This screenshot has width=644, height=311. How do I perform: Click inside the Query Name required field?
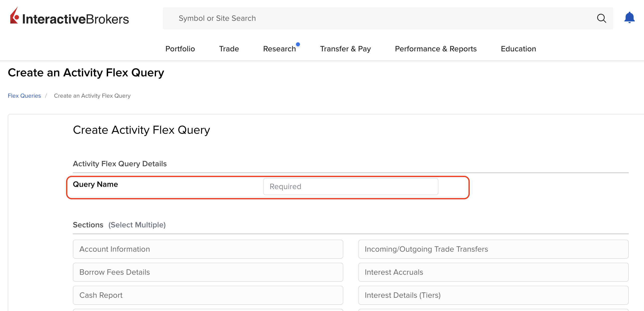click(x=350, y=186)
